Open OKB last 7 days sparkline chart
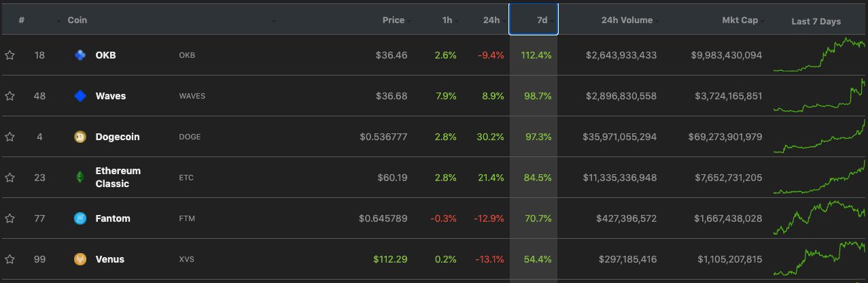This screenshot has width=868, height=283. (819, 54)
